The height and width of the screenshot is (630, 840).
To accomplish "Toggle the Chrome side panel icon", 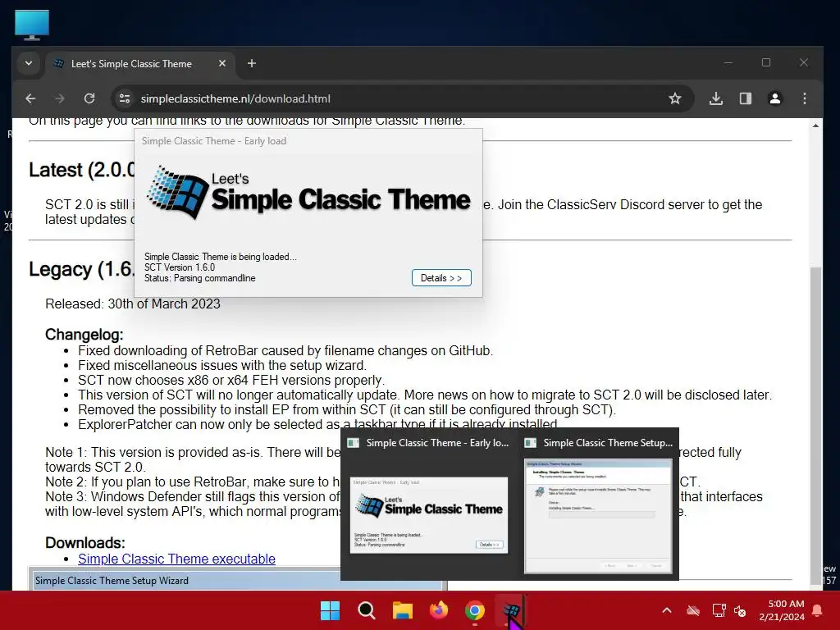I will 745,98.
